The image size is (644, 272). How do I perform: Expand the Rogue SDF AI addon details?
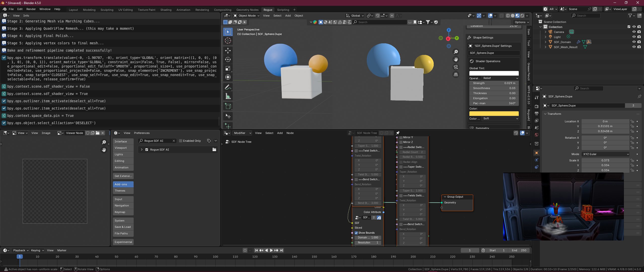coord(142,150)
